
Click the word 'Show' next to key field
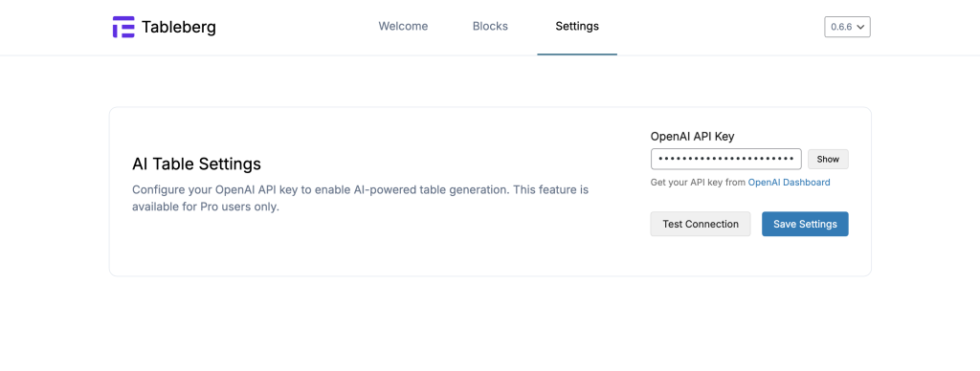828,160
